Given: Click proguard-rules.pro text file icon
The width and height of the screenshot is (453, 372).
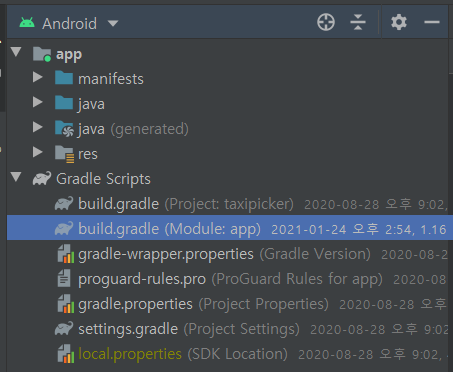Looking at the screenshot, I should click(x=64, y=279).
